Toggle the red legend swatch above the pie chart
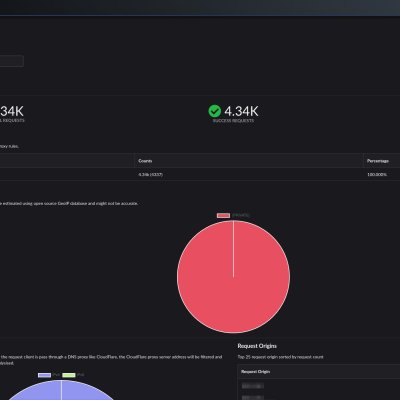The image size is (400, 400). point(223,215)
